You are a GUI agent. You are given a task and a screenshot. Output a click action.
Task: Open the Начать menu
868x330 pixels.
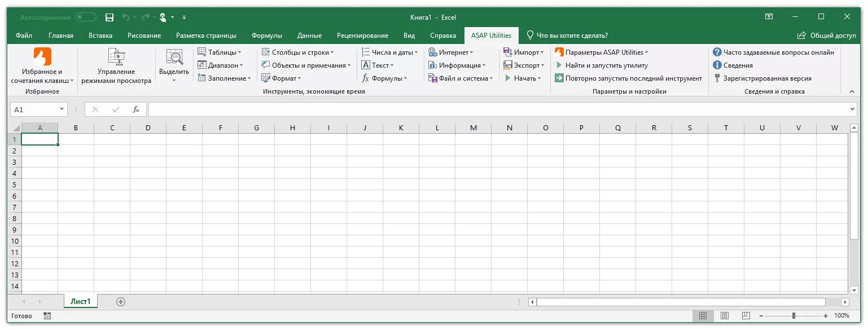click(x=522, y=78)
